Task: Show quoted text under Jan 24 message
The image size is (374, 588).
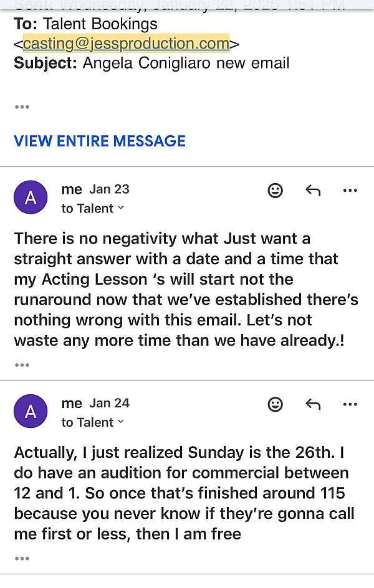Action: pyautogui.click(x=22, y=559)
